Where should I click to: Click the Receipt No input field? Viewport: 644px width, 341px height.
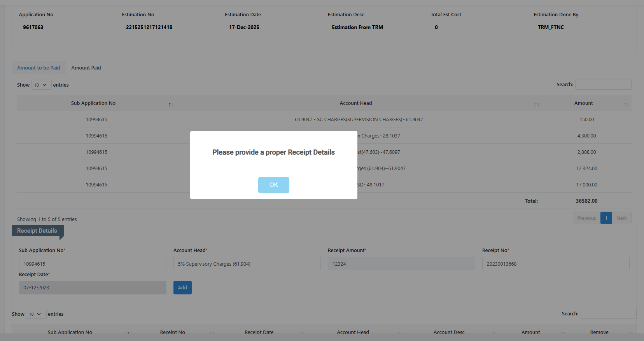[555, 264]
